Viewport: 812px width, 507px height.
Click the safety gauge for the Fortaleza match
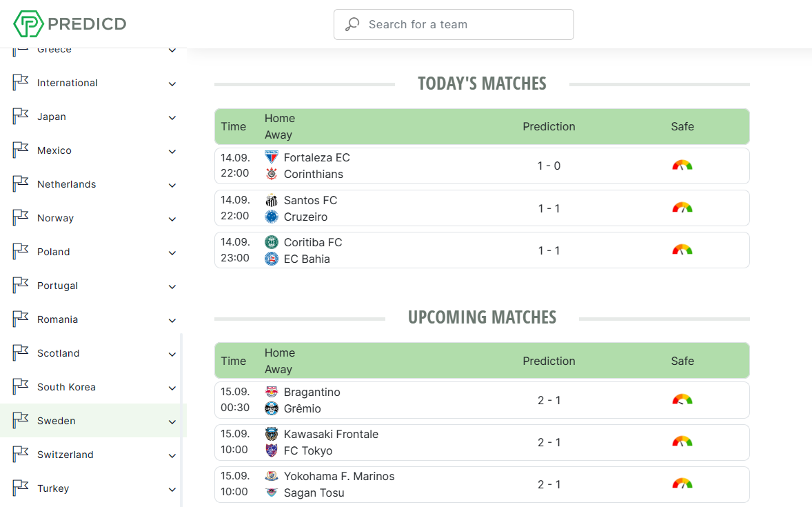coord(682,165)
